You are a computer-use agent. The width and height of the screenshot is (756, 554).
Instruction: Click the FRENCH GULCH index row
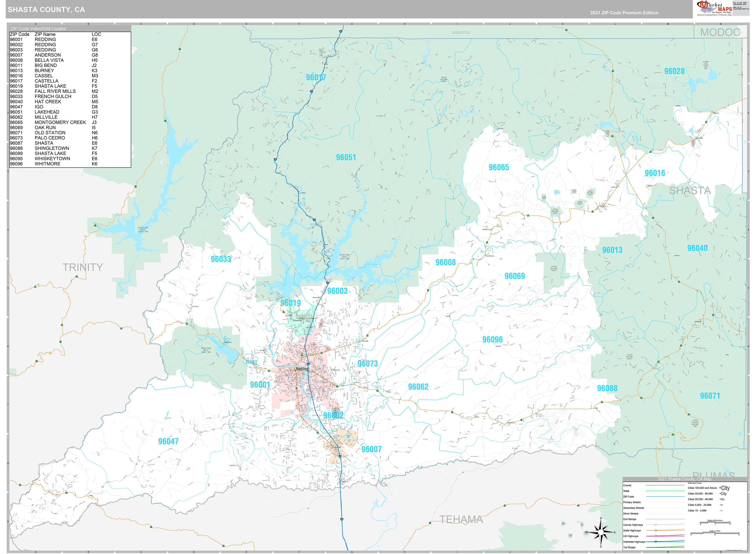(55, 97)
